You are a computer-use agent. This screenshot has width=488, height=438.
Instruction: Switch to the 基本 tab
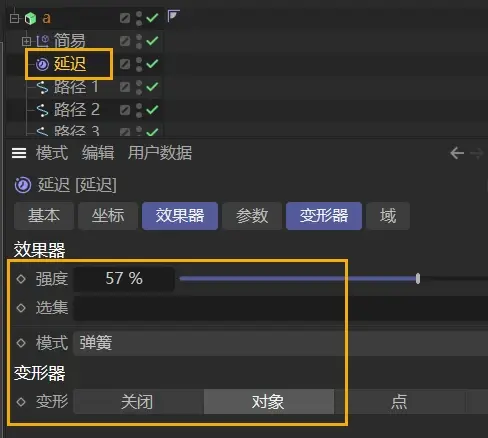[x=44, y=216]
